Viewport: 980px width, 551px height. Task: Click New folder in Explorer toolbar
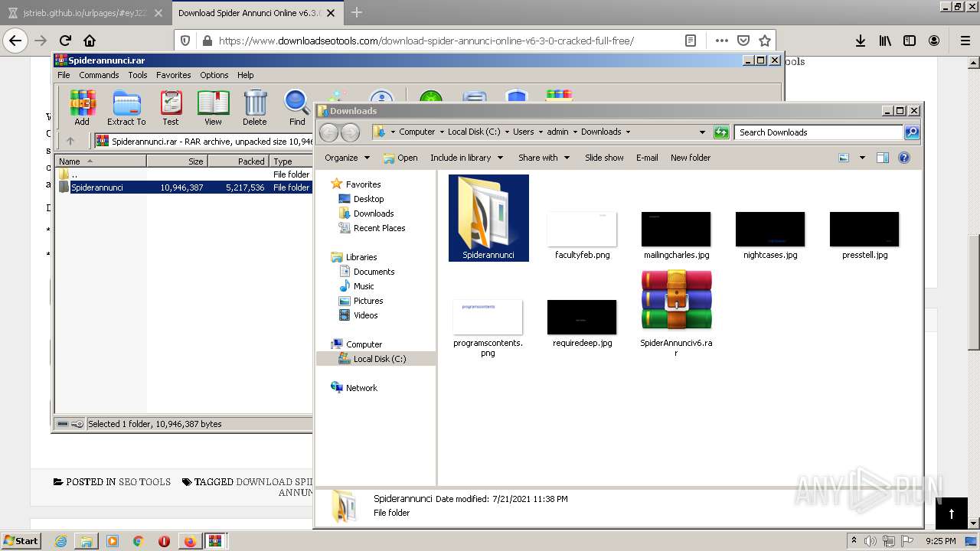coord(691,158)
